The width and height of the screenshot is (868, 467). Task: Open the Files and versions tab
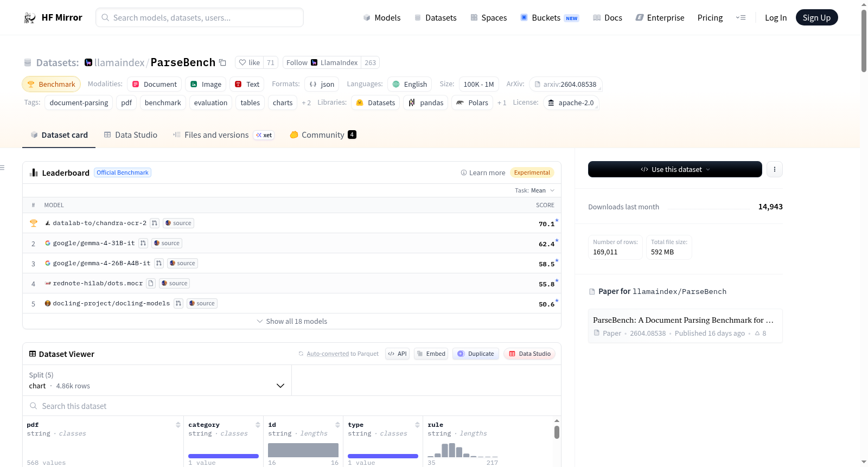223,135
